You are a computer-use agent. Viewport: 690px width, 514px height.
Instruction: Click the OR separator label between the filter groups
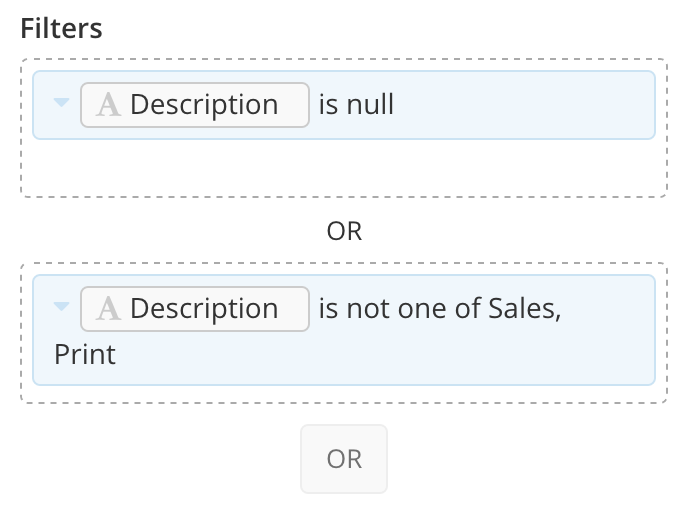tap(344, 231)
